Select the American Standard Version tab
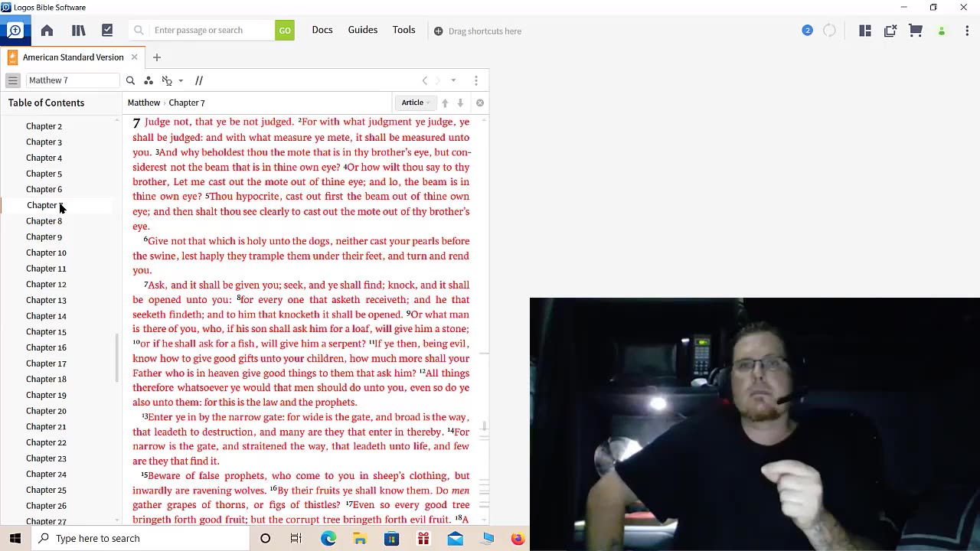Viewport: 980px width, 551px height. (73, 57)
